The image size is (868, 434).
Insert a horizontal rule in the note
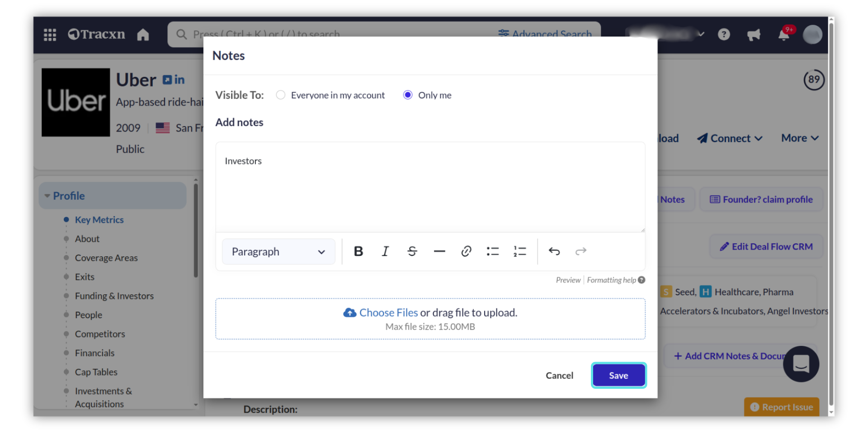point(439,251)
